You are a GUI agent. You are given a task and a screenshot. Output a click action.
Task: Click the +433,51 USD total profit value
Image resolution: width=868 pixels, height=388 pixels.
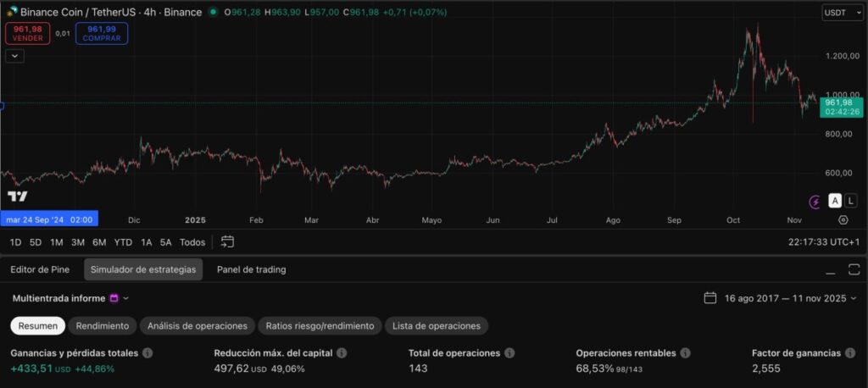[41, 369]
